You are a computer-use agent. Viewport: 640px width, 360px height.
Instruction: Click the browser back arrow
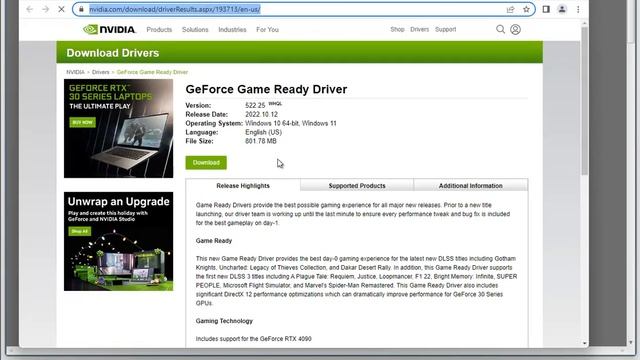click(x=29, y=9)
